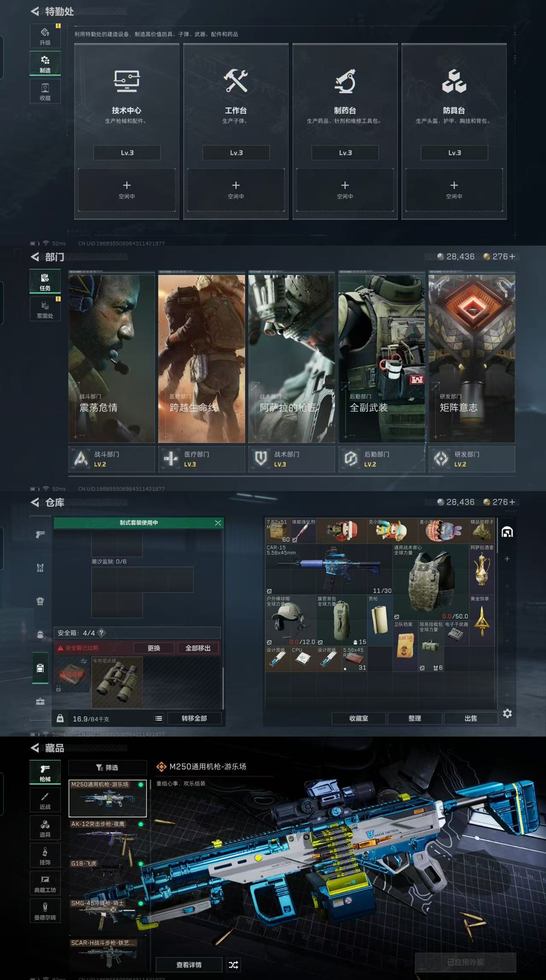The image size is (546, 980).
Task: Open the 收藏室 collection room
Action: (359, 718)
